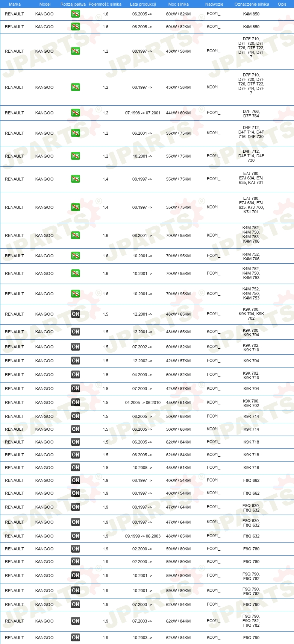Click petrol icon in 1.4 FC0/1_ row
Image resolution: width=294 pixels, height=644 pixels.
pyautogui.click(x=76, y=179)
